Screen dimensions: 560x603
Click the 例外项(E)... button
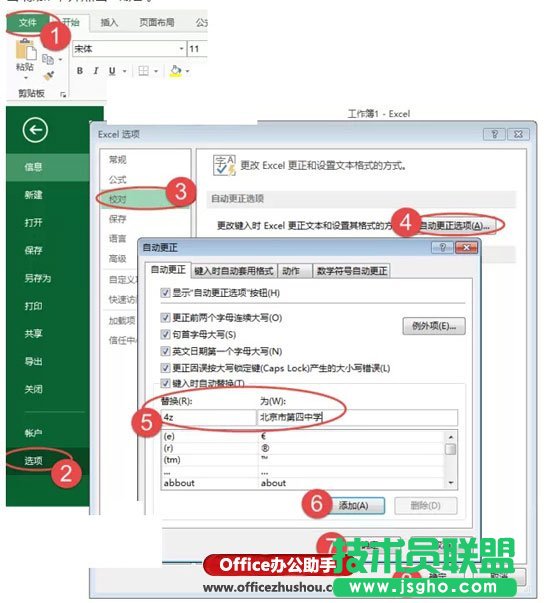[434, 326]
